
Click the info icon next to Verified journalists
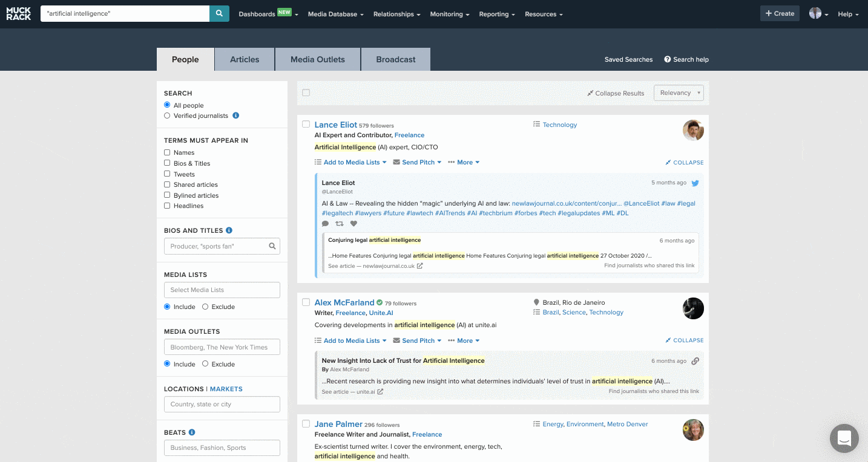tap(236, 115)
